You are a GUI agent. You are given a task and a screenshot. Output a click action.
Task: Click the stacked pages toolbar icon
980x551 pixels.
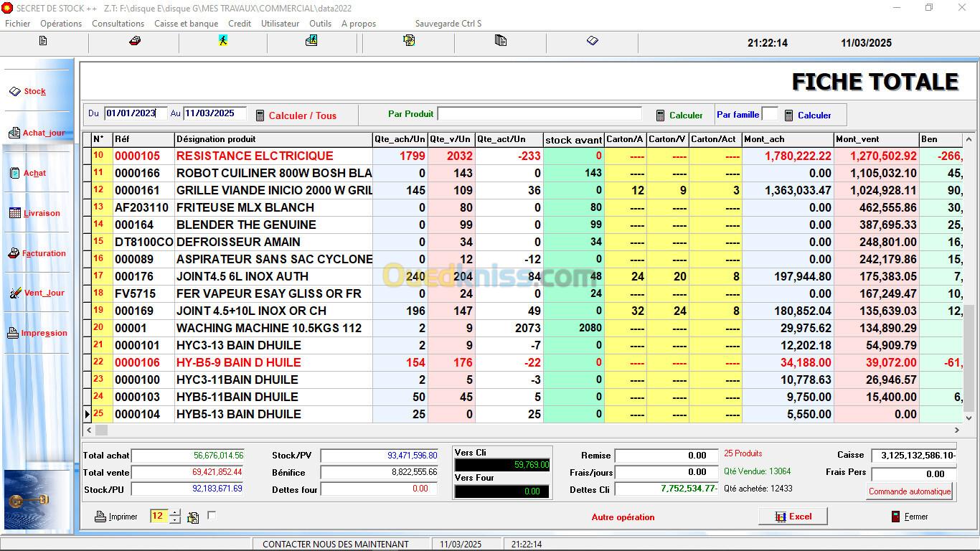[501, 41]
